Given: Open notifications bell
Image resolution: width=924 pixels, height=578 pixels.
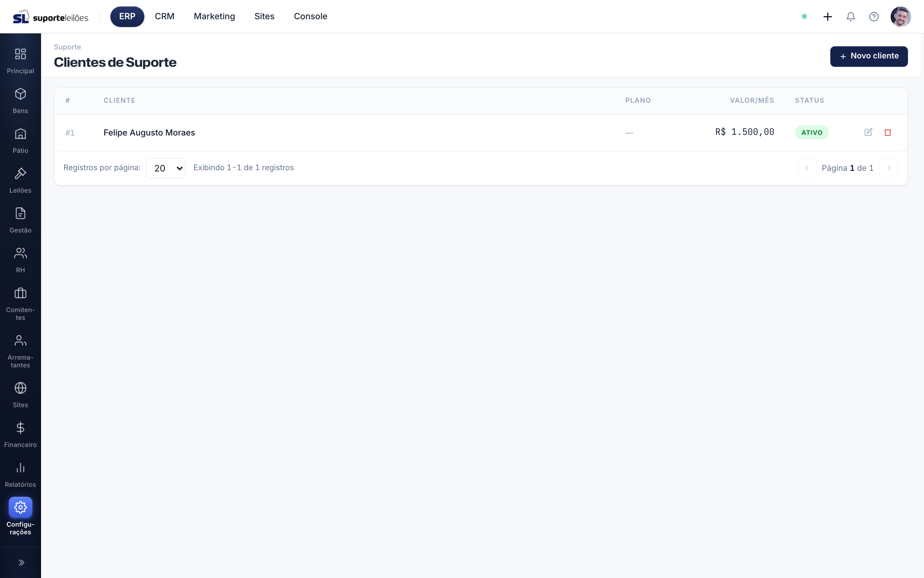Looking at the screenshot, I should click(850, 16).
